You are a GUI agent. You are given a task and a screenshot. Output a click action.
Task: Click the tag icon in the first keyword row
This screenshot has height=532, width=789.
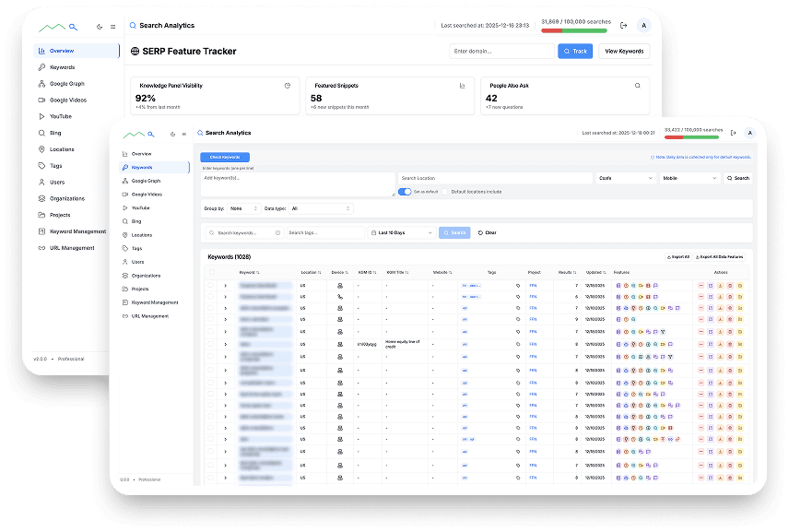[x=518, y=286]
